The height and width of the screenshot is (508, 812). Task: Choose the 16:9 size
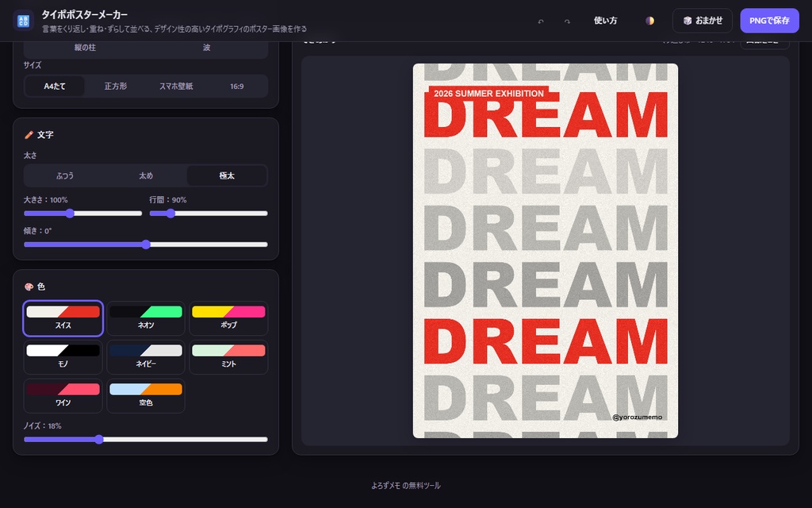(236, 86)
